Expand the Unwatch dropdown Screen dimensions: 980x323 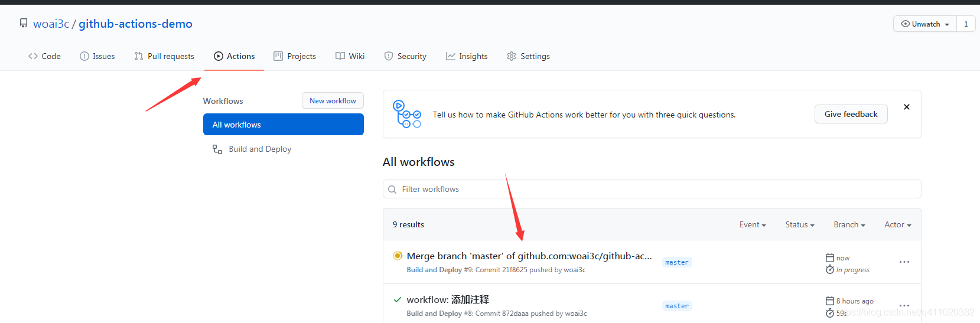click(925, 24)
